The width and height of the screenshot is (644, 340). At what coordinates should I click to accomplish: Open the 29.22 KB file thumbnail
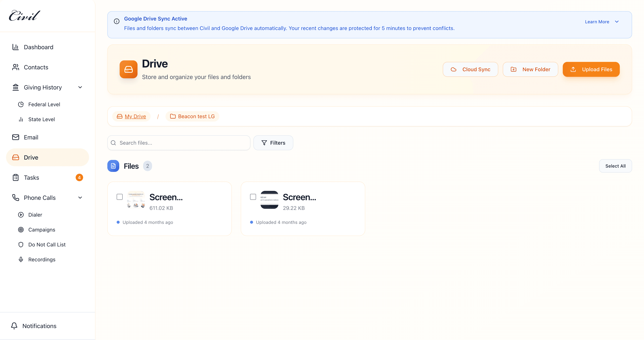[x=269, y=200]
